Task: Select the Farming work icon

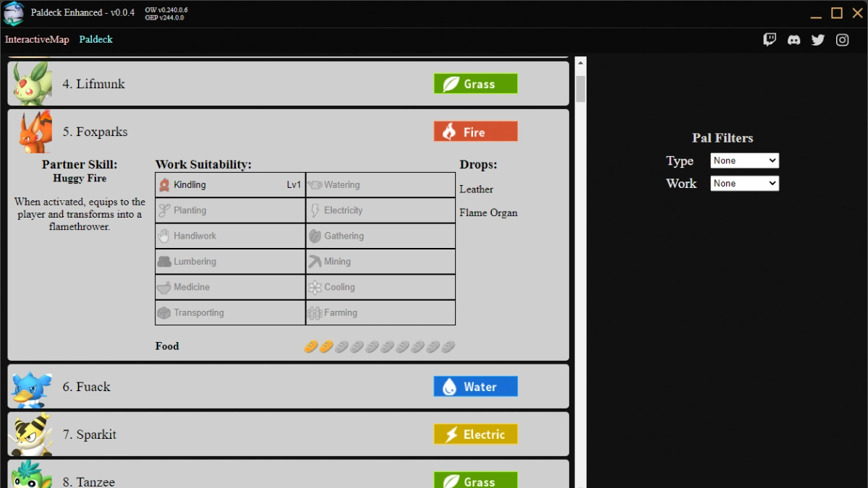Action: 317,312
